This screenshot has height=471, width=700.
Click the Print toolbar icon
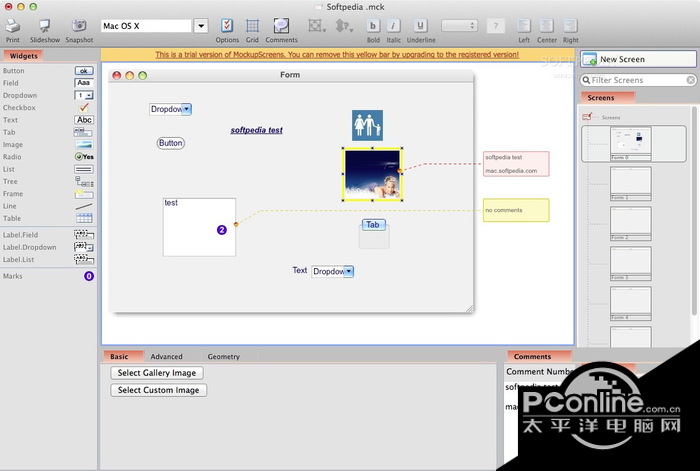coord(12,26)
